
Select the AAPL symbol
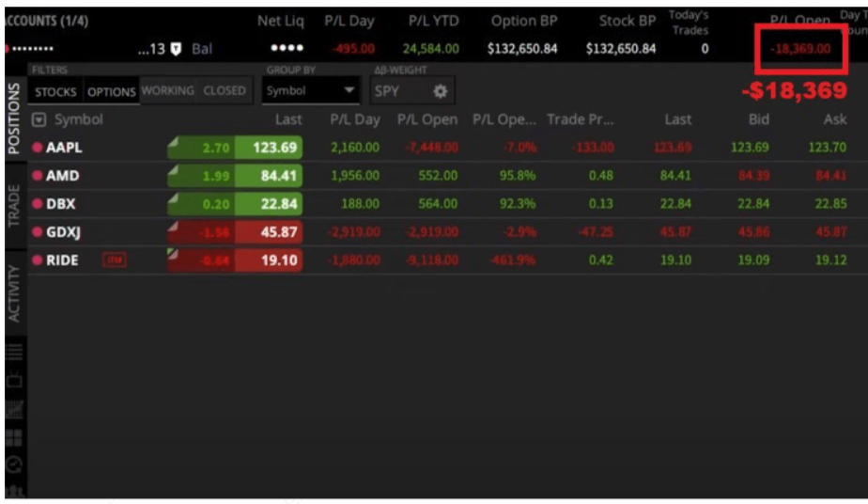click(x=64, y=148)
